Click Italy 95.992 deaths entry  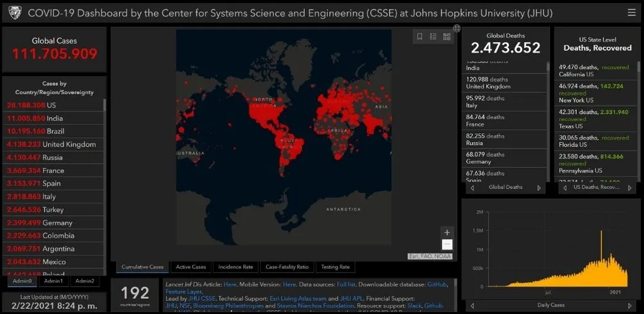tap(505, 102)
